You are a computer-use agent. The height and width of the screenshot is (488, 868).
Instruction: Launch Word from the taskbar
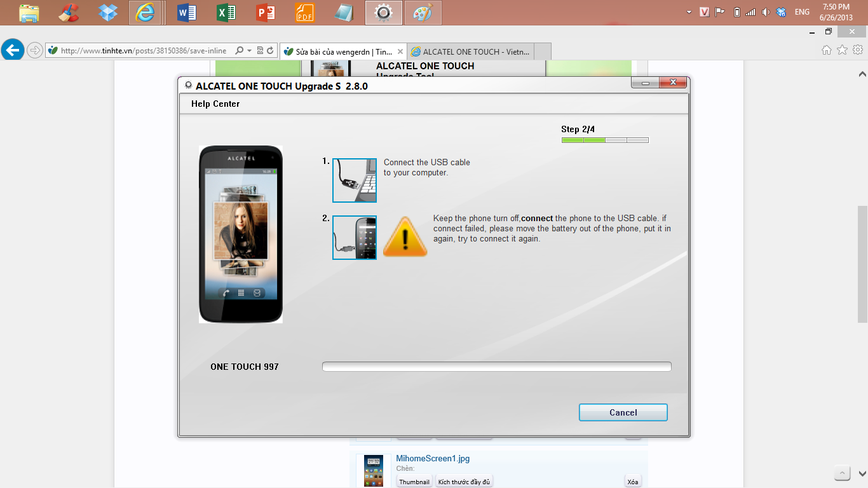point(187,12)
